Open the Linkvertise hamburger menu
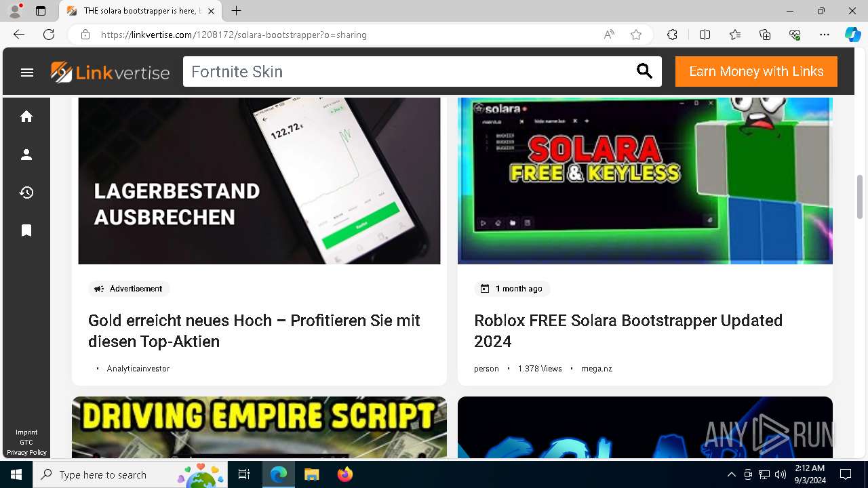The width and height of the screenshot is (868, 488). point(27,72)
